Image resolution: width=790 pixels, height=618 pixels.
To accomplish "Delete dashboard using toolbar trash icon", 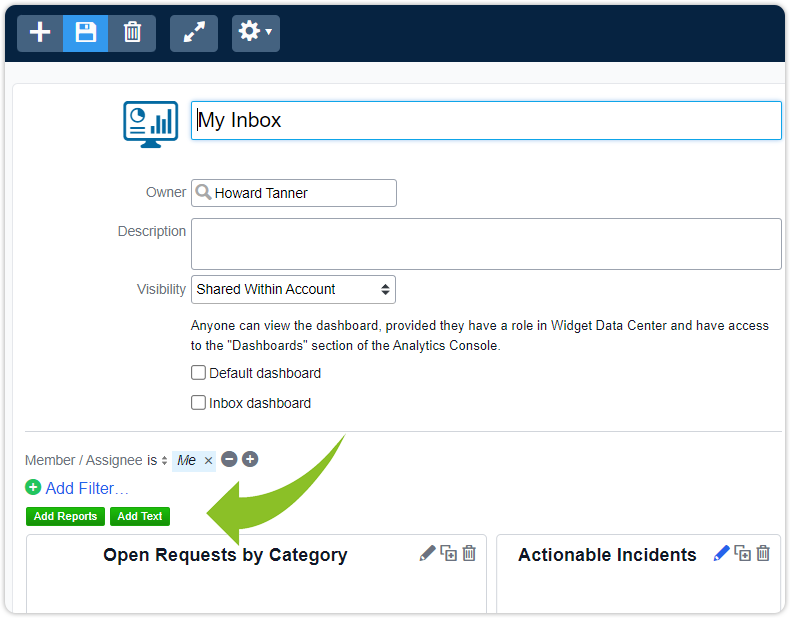I will click(x=132, y=33).
